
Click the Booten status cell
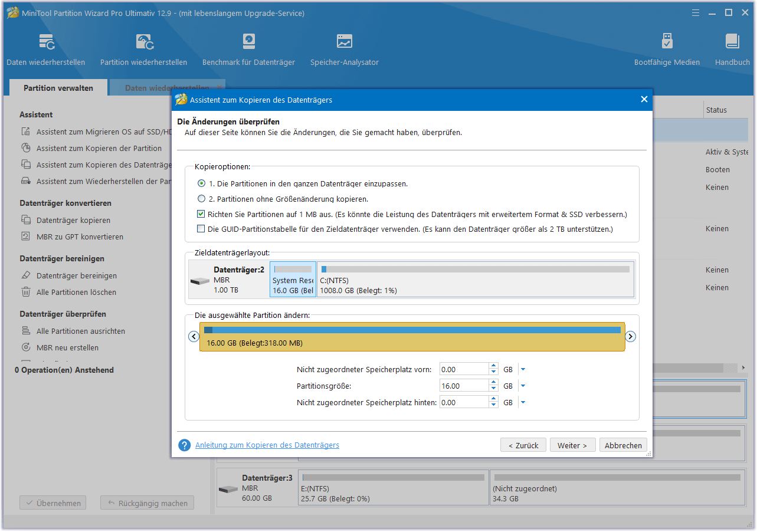717,170
